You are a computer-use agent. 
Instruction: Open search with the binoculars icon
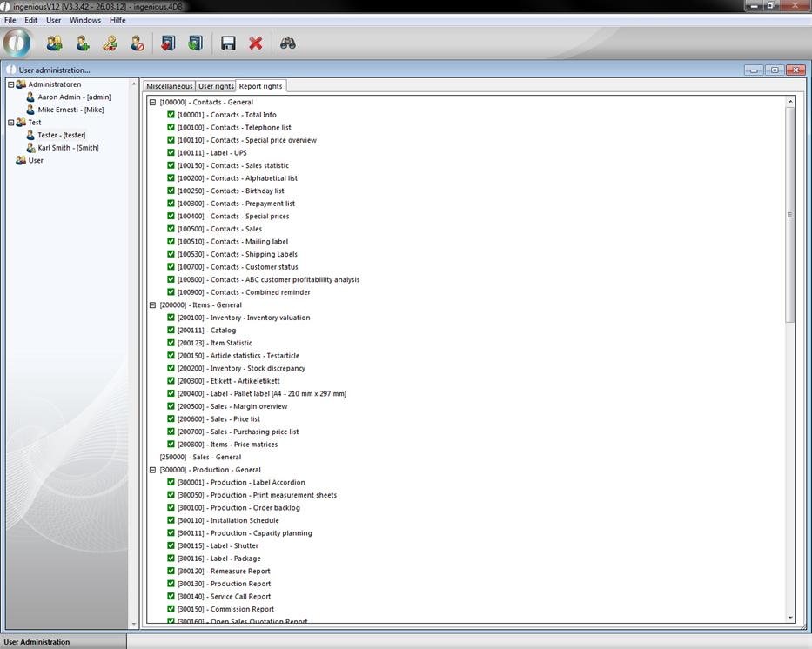point(288,43)
